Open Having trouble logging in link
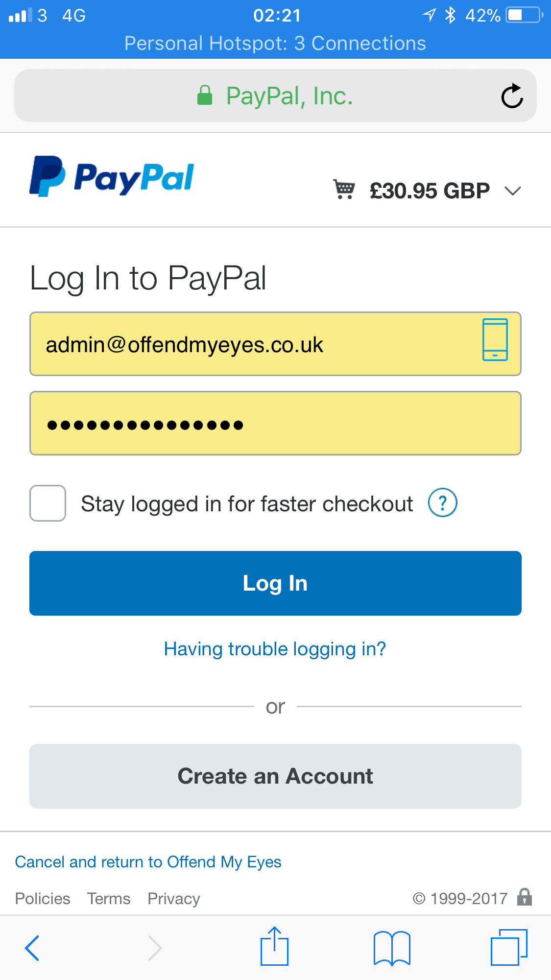The height and width of the screenshot is (980, 551). [x=275, y=649]
